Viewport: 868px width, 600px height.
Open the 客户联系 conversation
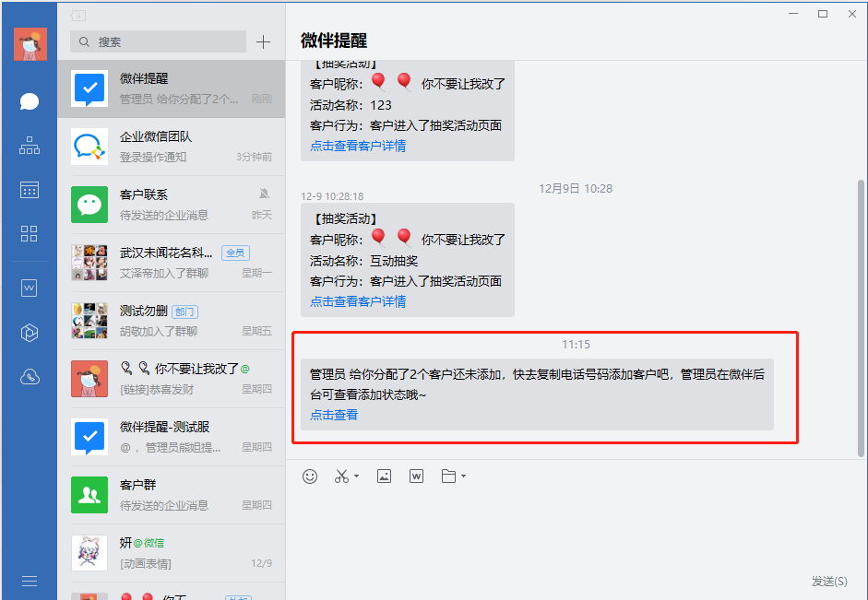click(x=172, y=206)
